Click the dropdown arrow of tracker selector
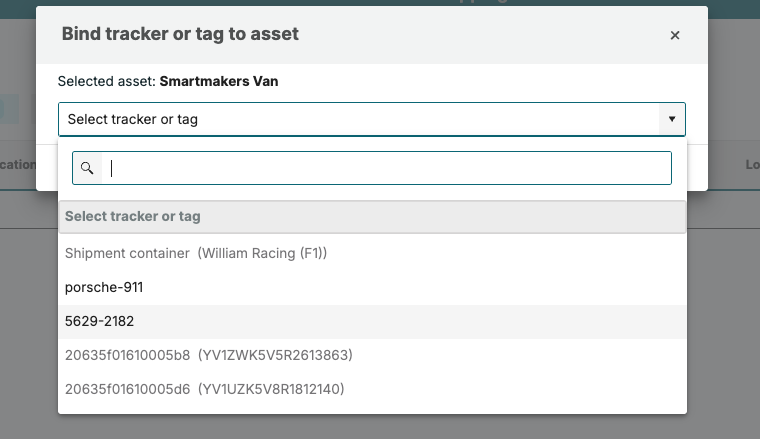This screenshot has width=760, height=439. point(671,119)
